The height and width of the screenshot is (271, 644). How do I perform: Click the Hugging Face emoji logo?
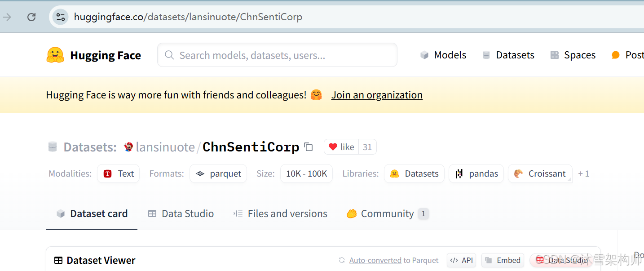tap(55, 55)
